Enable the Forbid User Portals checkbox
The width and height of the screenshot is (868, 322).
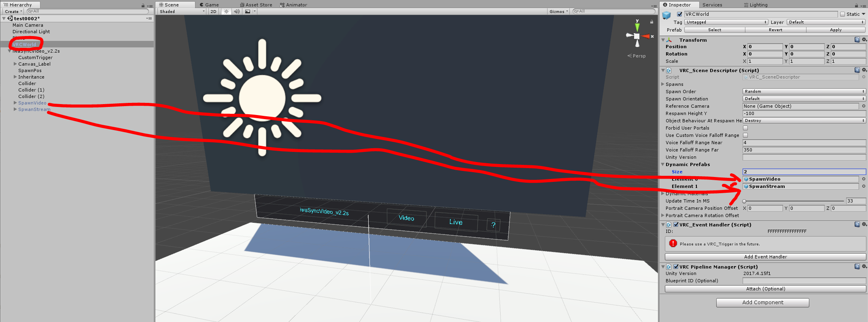click(745, 128)
